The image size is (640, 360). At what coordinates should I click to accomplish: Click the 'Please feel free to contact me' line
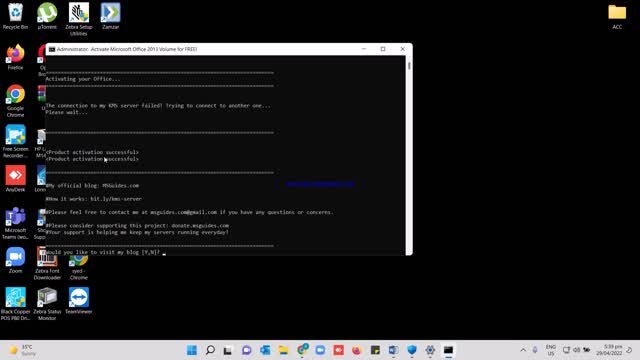(x=190, y=212)
